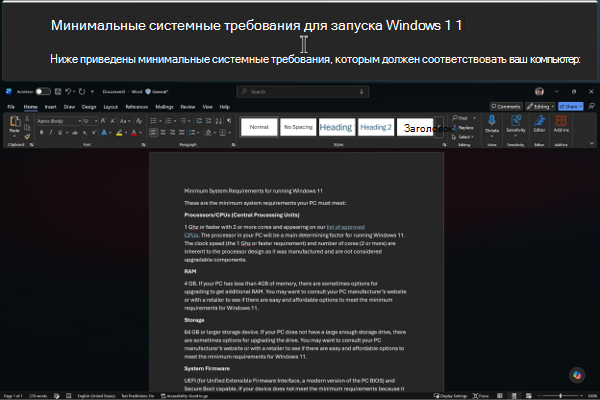
Task: Switch to the Design tab
Action: click(x=89, y=107)
